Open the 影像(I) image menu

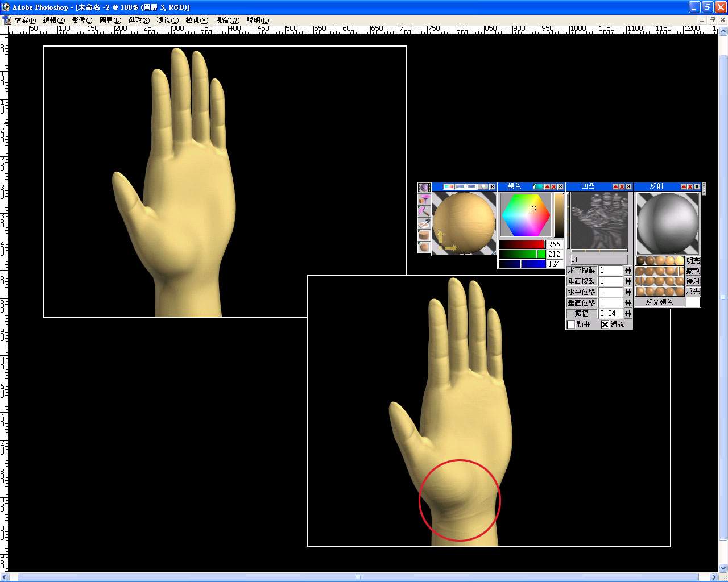click(x=82, y=20)
